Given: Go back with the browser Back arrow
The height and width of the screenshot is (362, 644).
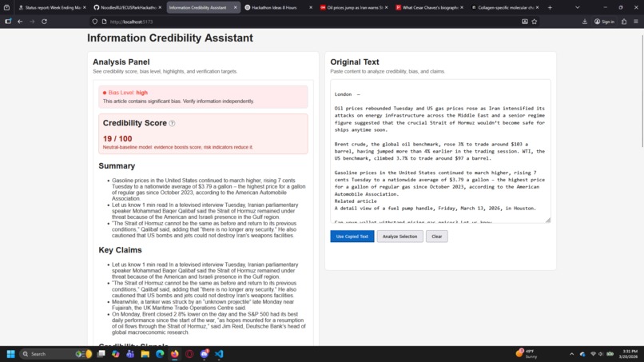Looking at the screenshot, I should [x=20, y=22].
